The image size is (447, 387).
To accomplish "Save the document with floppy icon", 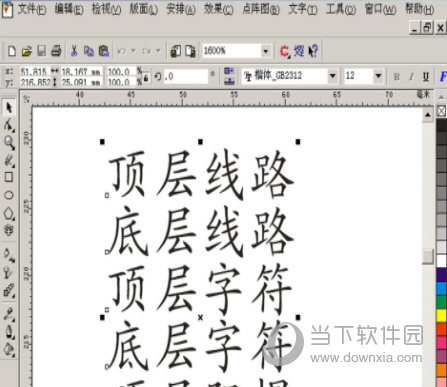I will click(41, 51).
